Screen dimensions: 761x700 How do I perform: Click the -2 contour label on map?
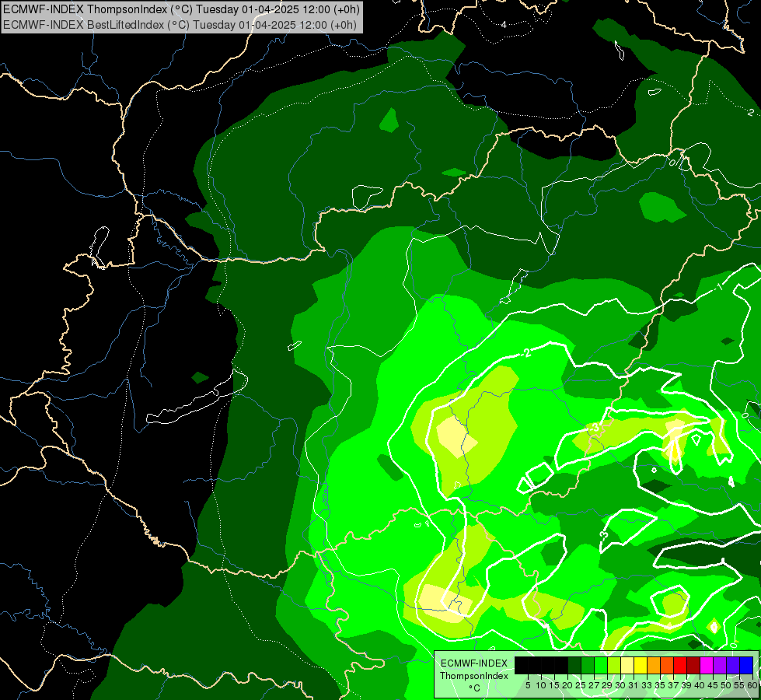[527, 352]
